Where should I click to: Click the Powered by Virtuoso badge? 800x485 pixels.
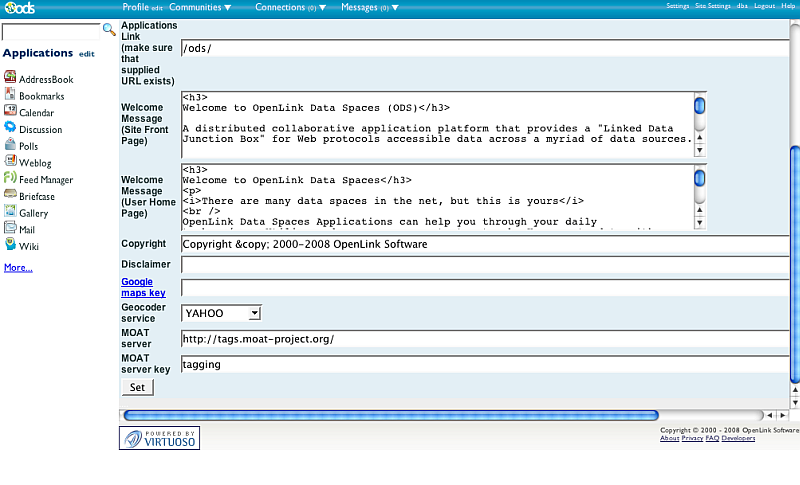point(159,438)
